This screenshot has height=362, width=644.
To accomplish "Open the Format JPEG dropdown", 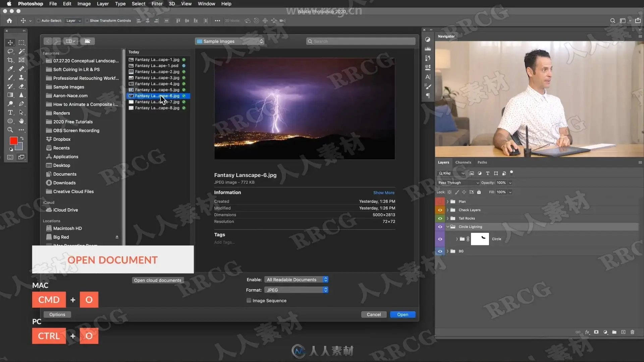I will click(x=296, y=290).
